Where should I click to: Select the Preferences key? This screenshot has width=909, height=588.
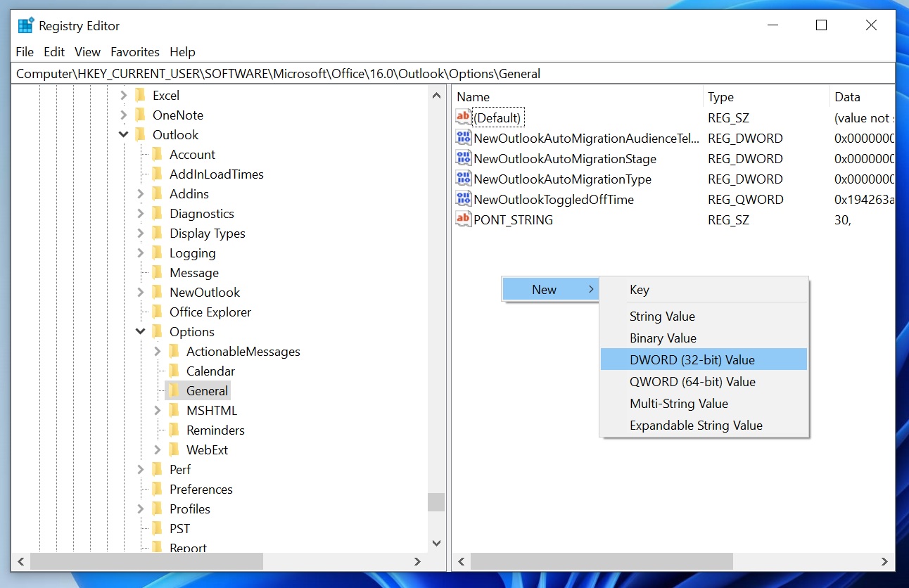[x=201, y=490]
